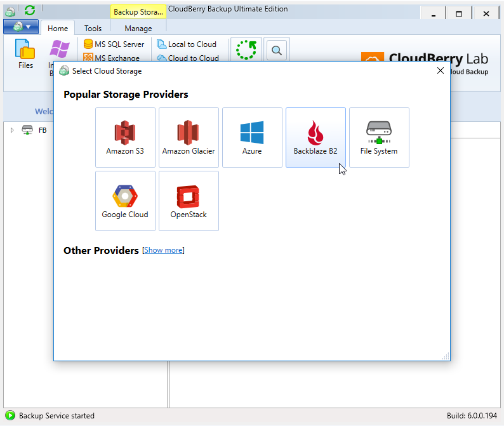
Task: Open the blue application menu dropdown
Action: point(21,27)
